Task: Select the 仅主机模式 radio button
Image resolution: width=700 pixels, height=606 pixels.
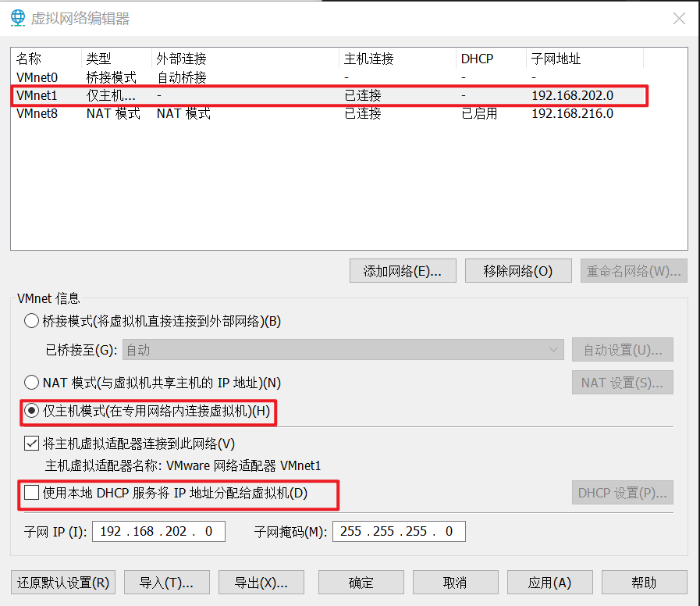Action: pos(31,411)
